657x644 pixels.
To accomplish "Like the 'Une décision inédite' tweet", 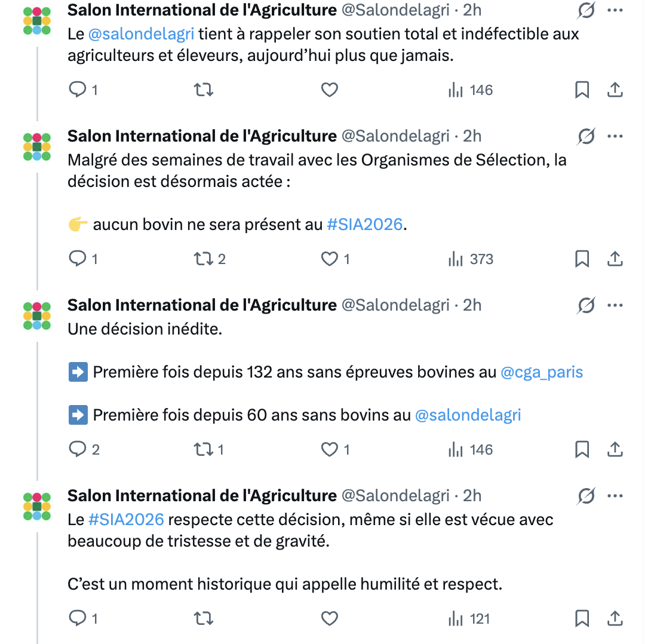I will 330,449.
